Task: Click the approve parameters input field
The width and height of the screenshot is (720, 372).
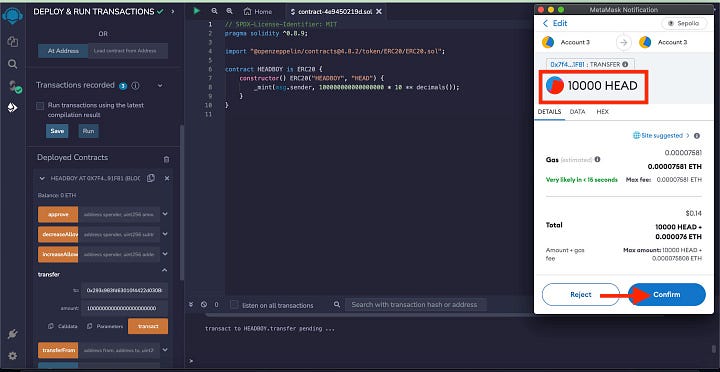Action: [119, 214]
